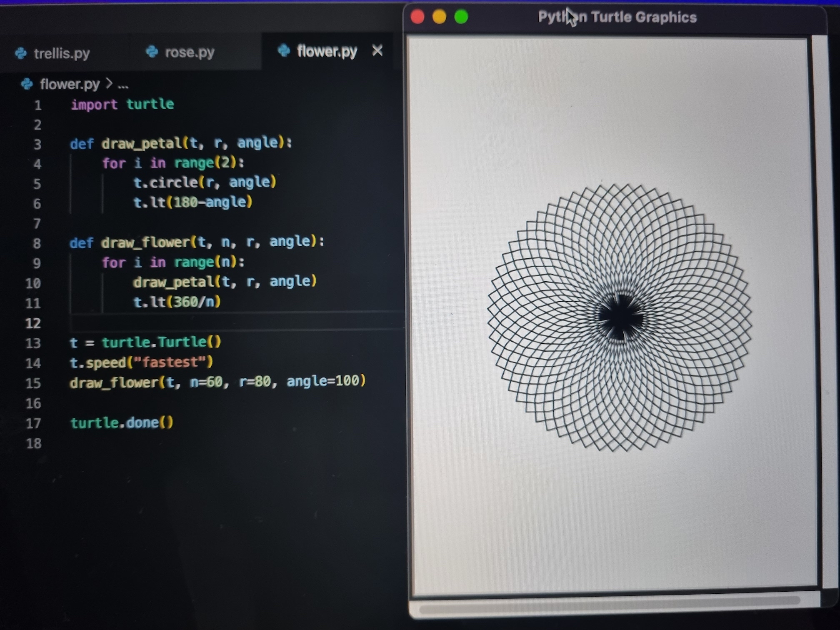Image resolution: width=840 pixels, height=630 pixels.
Task: Click red close button of Turtle window
Action: point(417,17)
